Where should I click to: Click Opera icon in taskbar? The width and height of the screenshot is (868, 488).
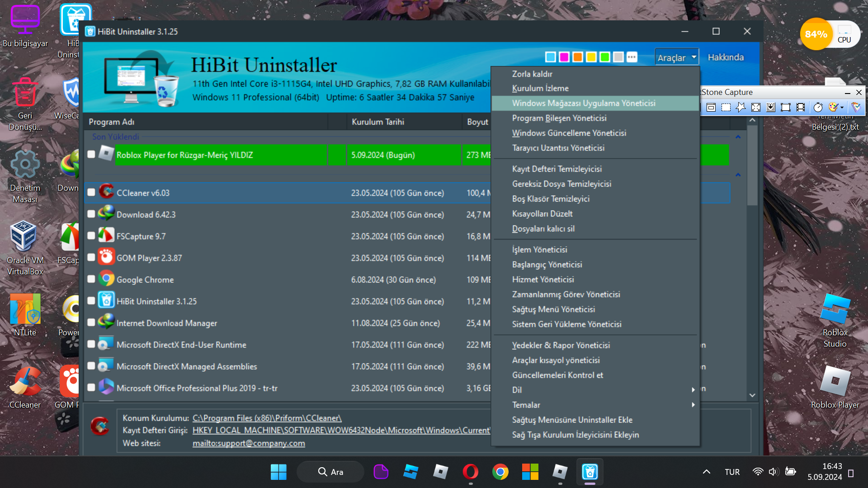[x=470, y=472]
